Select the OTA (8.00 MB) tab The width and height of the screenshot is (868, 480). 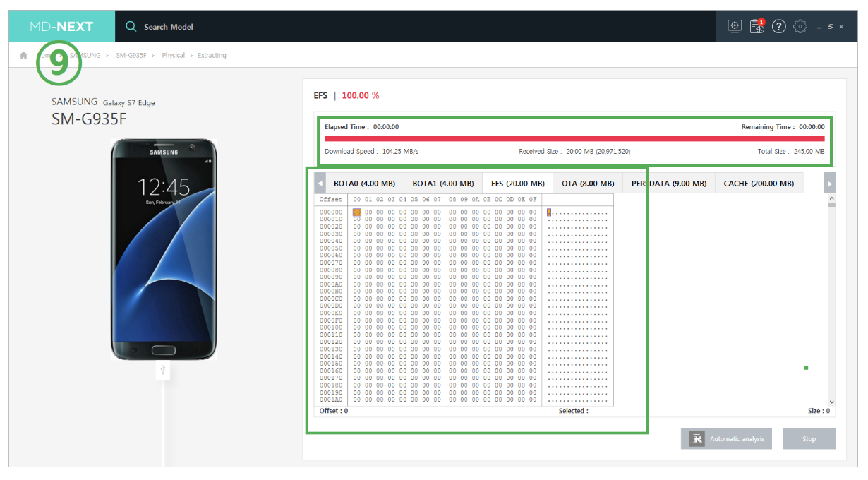[x=588, y=184]
